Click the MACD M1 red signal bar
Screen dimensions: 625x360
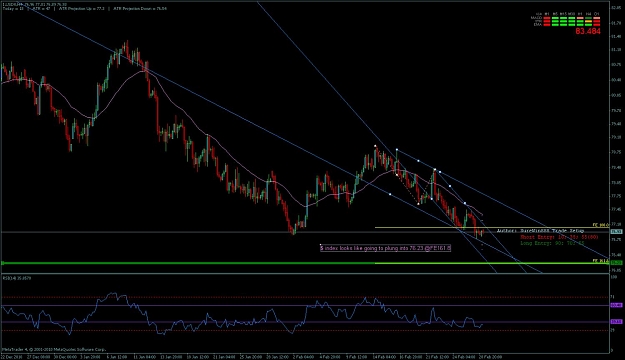pos(547,18)
